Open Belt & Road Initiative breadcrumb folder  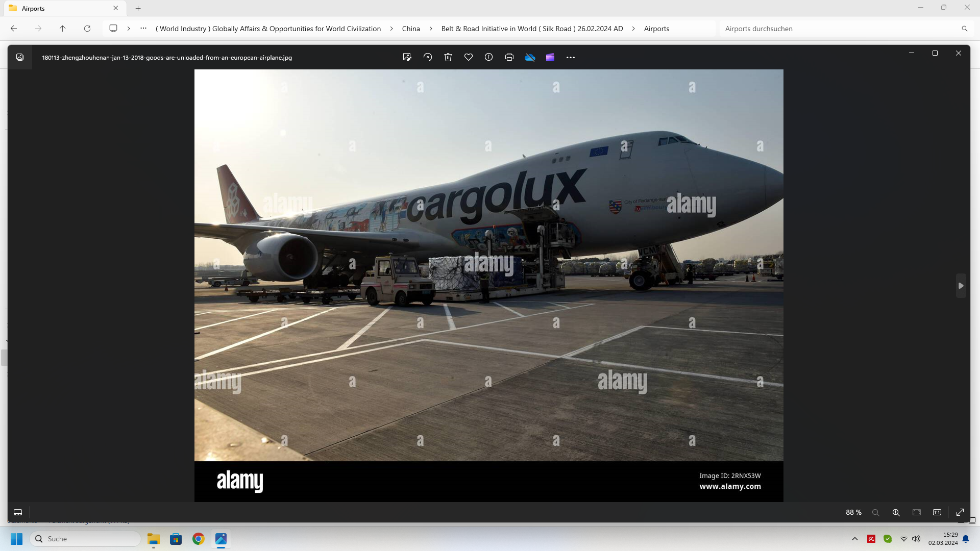(x=532, y=29)
